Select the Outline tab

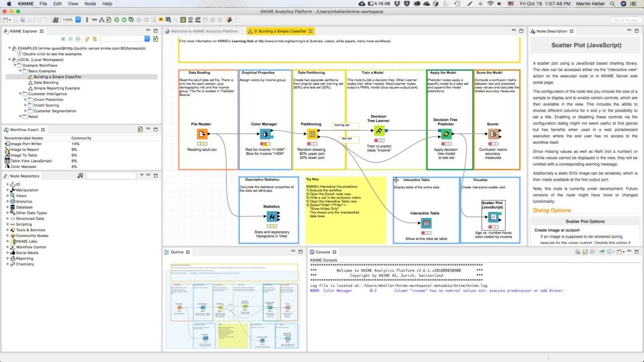point(177,252)
